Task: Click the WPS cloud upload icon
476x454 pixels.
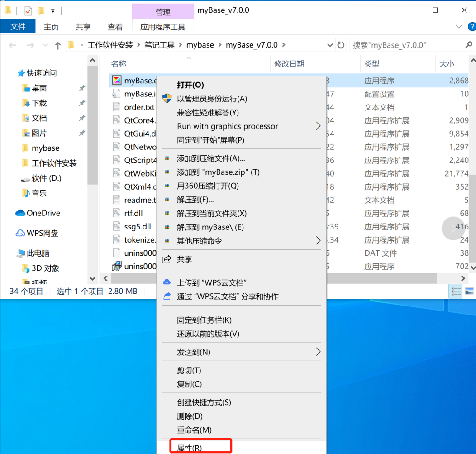Action: tap(167, 282)
